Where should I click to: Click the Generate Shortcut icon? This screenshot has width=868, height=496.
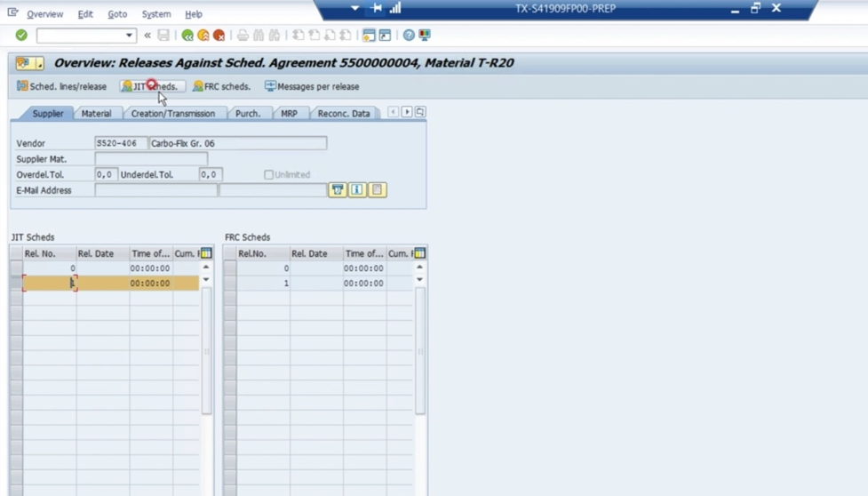tap(385, 36)
